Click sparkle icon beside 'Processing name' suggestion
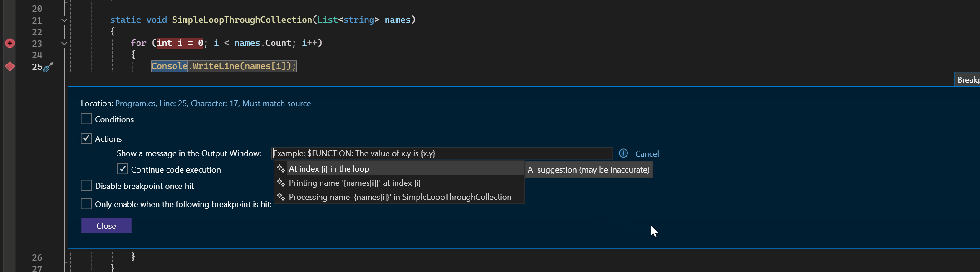The image size is (980, 272). (281, 197)
